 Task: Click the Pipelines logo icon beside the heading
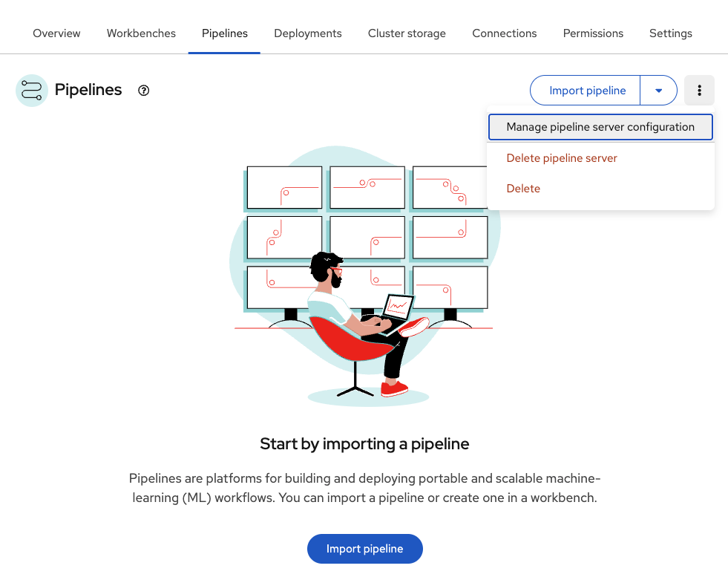(x=32, y=91)
